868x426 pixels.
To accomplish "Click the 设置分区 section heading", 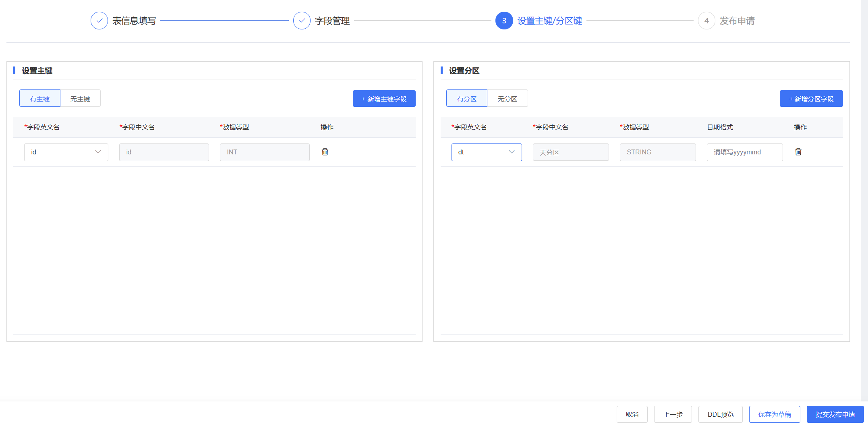I will [464, 71].
